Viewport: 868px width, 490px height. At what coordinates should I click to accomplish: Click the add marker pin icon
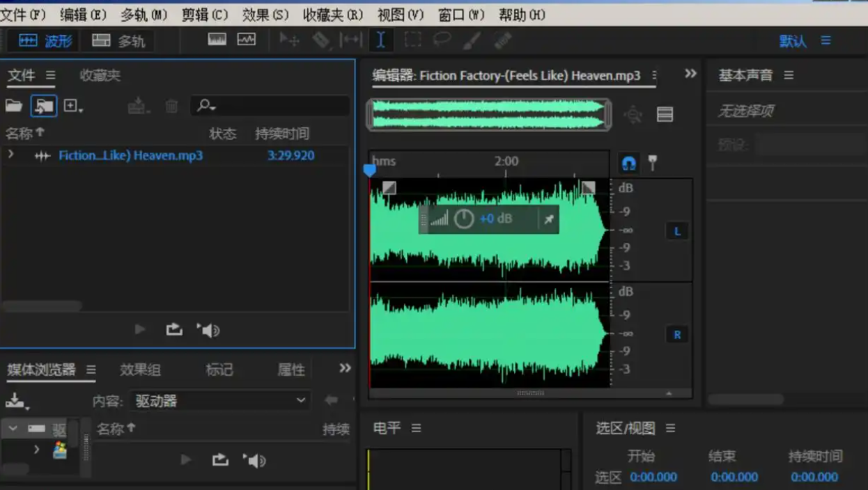point(652,164)
